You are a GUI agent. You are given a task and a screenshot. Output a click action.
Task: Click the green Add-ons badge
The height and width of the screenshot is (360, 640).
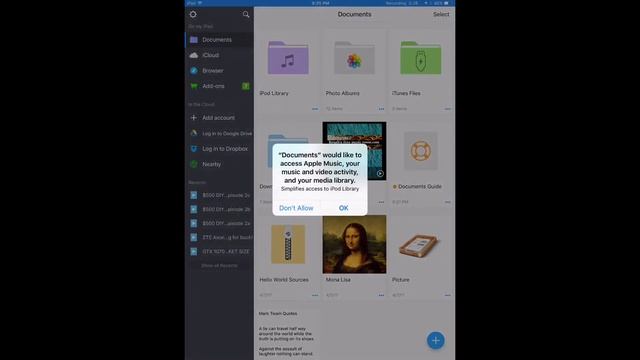246,86
